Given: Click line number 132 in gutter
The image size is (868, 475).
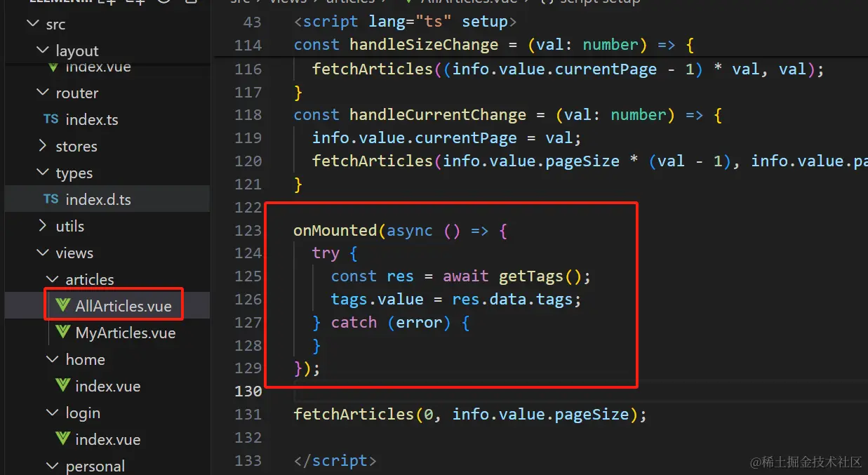Looking at the screenshot, I should (x=248, y=438).
